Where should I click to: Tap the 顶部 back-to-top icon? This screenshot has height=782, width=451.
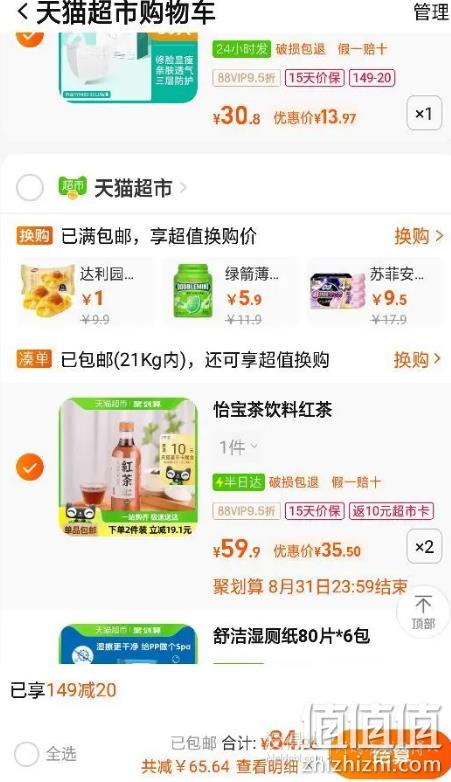click(x=423, y=612)
